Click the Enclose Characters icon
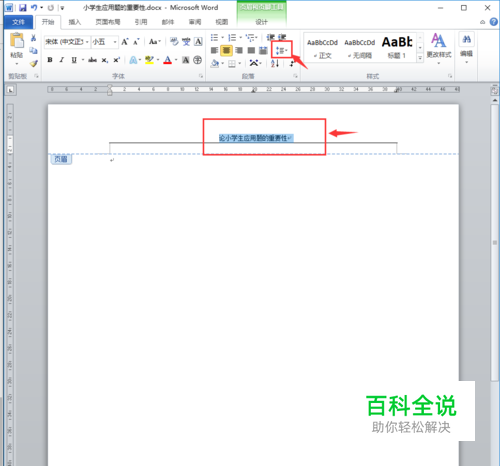Viewport: 500px width, 466px height. tap(198, 60)
